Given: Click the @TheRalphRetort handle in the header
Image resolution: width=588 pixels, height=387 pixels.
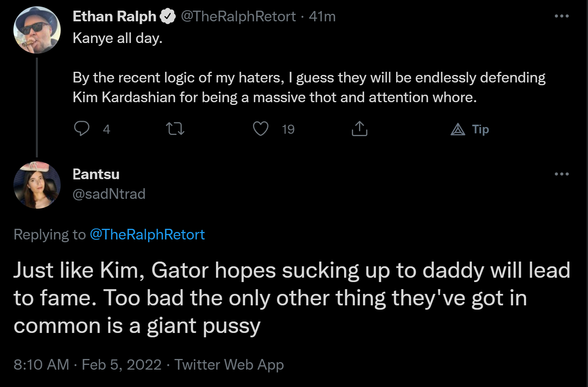Looking at the screenshot, I should 238,17.
